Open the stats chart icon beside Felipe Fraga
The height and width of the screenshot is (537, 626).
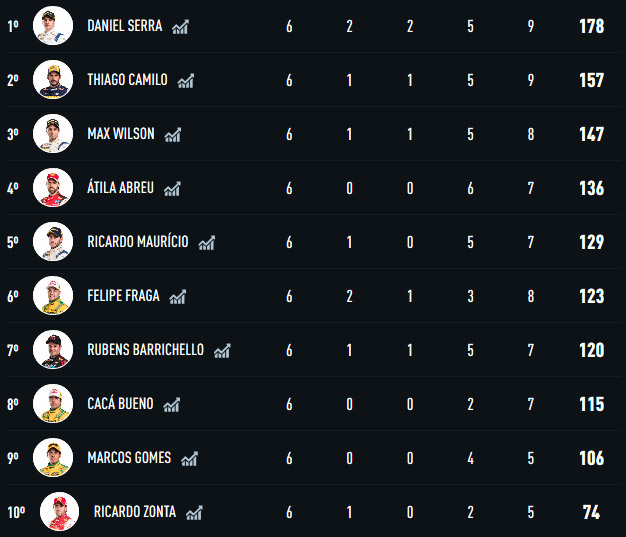(178, 297)
